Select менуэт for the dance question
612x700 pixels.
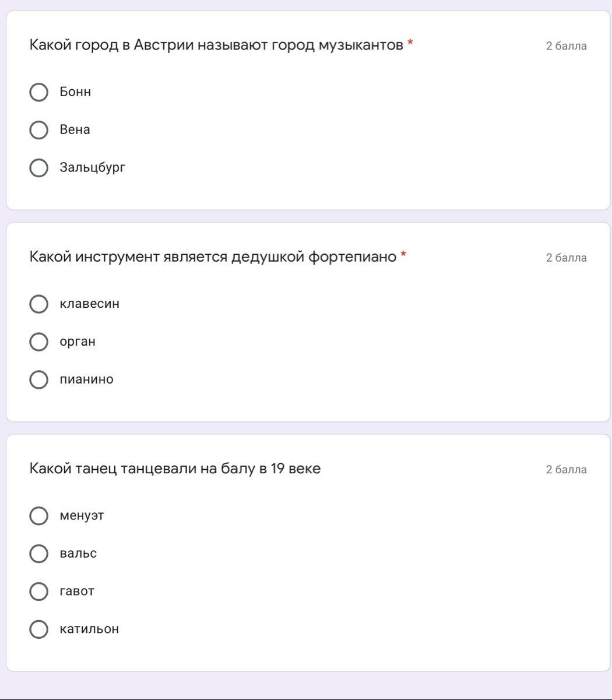click(x=38, y=516)
